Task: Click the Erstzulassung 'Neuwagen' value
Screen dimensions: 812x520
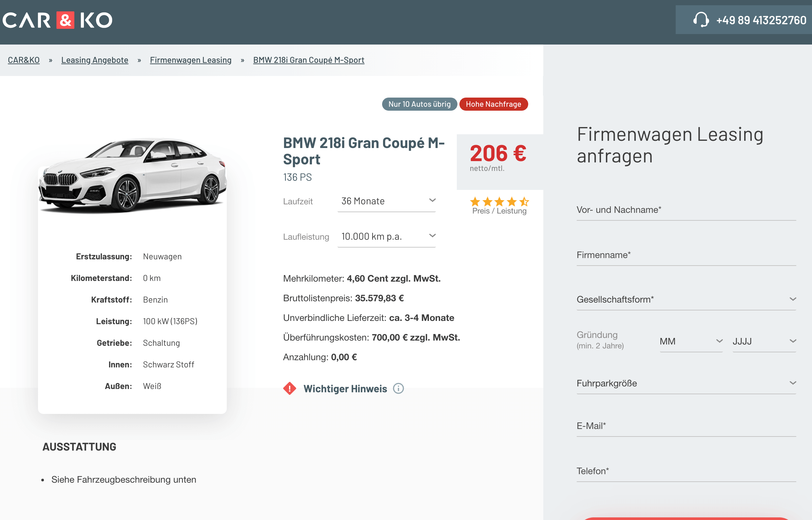Action: point(162,257)
